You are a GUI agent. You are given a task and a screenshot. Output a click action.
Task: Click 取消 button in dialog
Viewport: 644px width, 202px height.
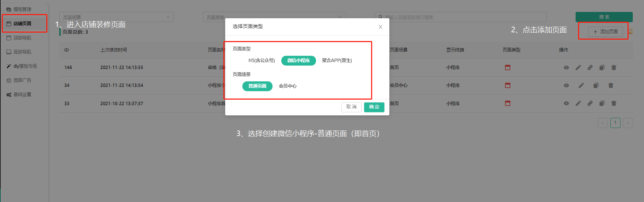pyautogui.click(x=351, y=107)
